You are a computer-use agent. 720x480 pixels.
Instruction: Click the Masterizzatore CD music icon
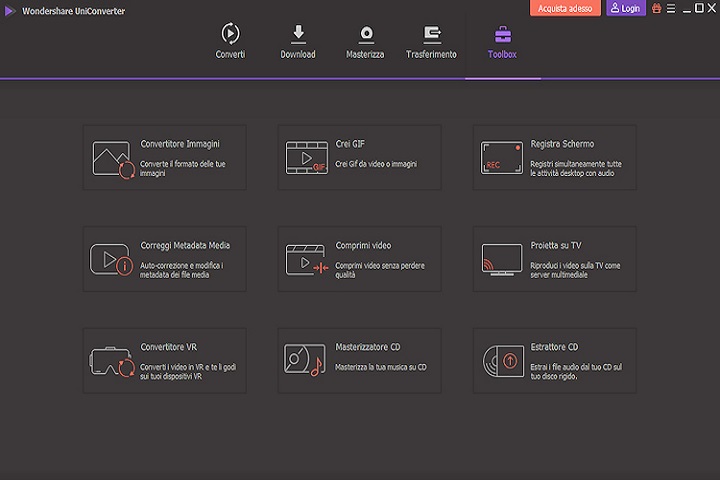click(307, 360)
